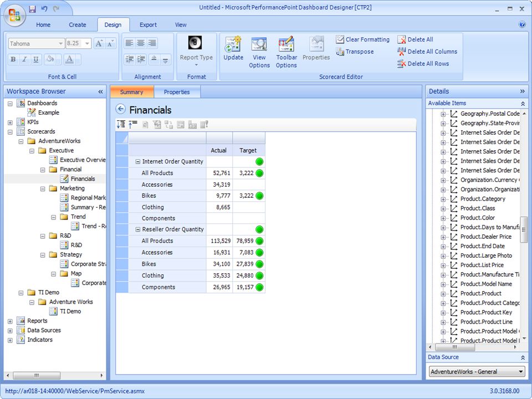Viewport: 532px width, 399px height.
Task: Open the 8.25 font size dropdown
Action: tap(87, 43)
